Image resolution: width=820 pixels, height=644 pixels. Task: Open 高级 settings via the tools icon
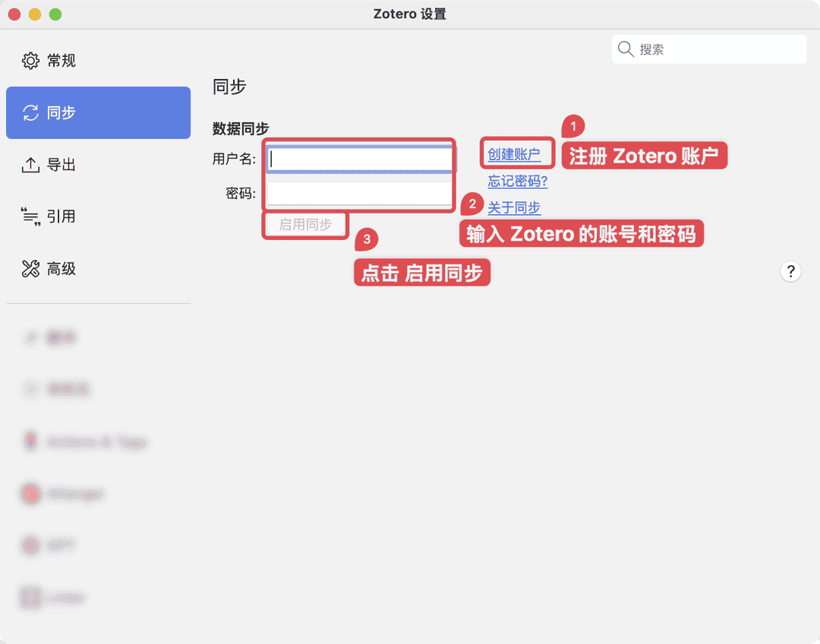30,269
